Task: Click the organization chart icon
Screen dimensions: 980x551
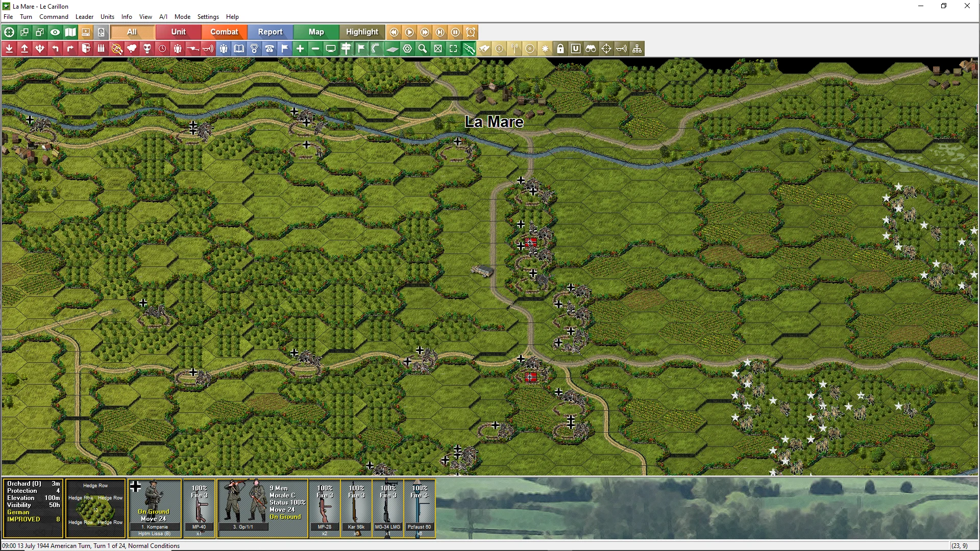Action: click(637, 49)
